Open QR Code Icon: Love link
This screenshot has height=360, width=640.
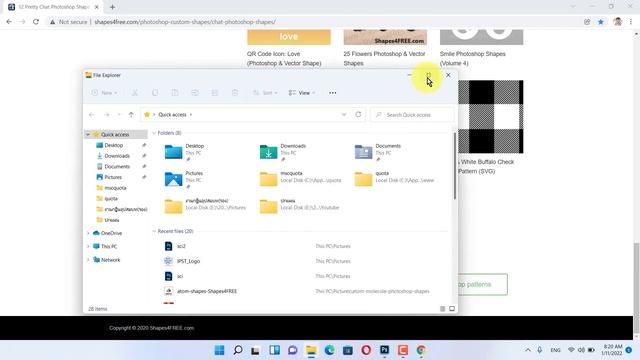pyautogui.click(x=284, y=59)
